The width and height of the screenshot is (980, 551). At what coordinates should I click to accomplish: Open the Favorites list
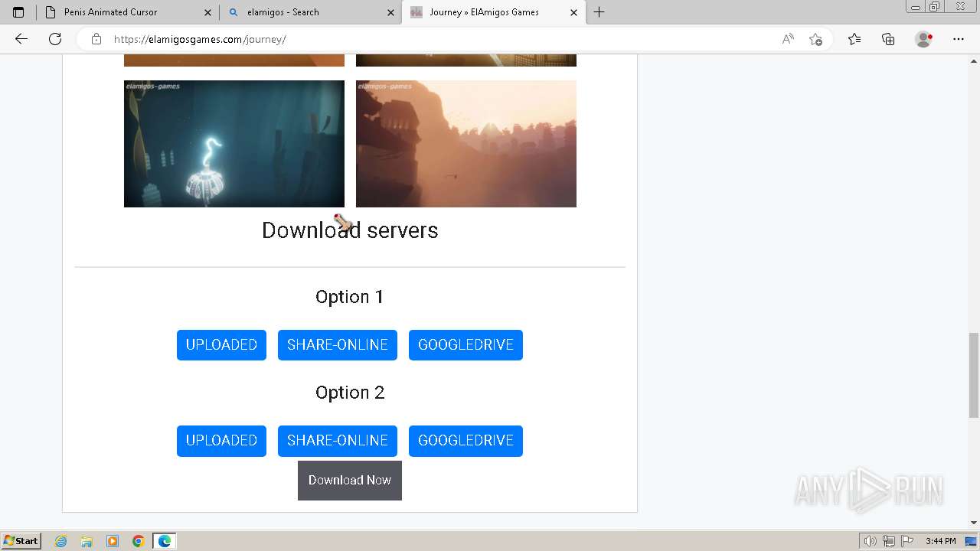[x=854, y=39]
